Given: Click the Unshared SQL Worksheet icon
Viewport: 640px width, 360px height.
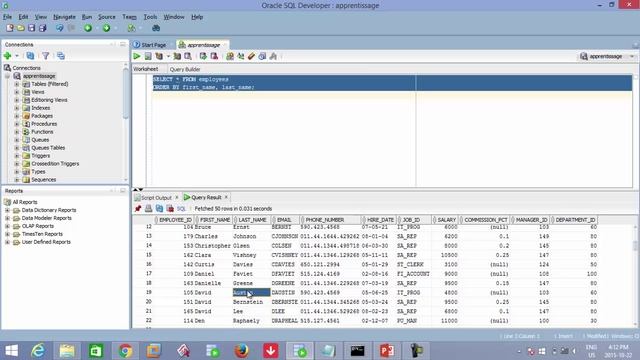Looking at the screenshot, I should [230, 56].
